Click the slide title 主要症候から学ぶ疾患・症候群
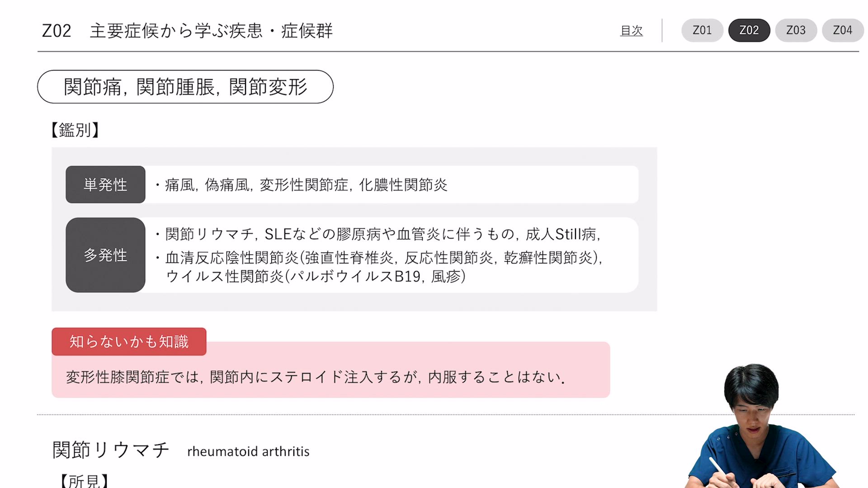Viewport: 868px width, 488px height. (211, 31)
